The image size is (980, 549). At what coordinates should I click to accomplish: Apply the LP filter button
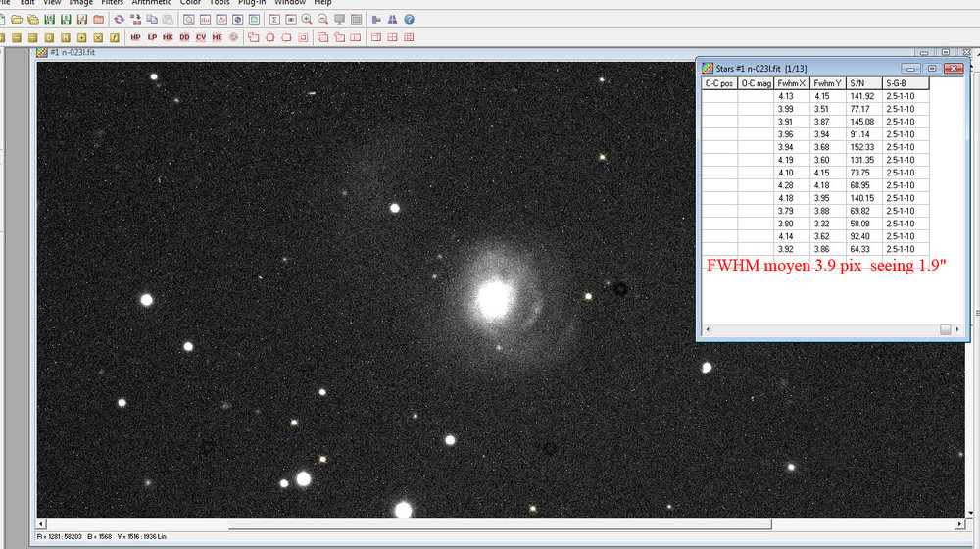pyautogui.click(x=152, y=37)
